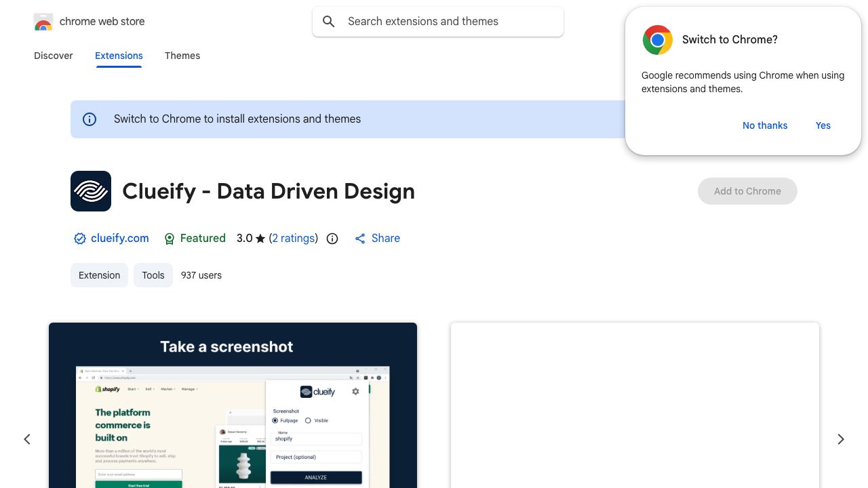Image resolution: width=868 pixels, height=488 pixels.
Task: Click the greyed-out Add to Chrome button
Action: 747,191
